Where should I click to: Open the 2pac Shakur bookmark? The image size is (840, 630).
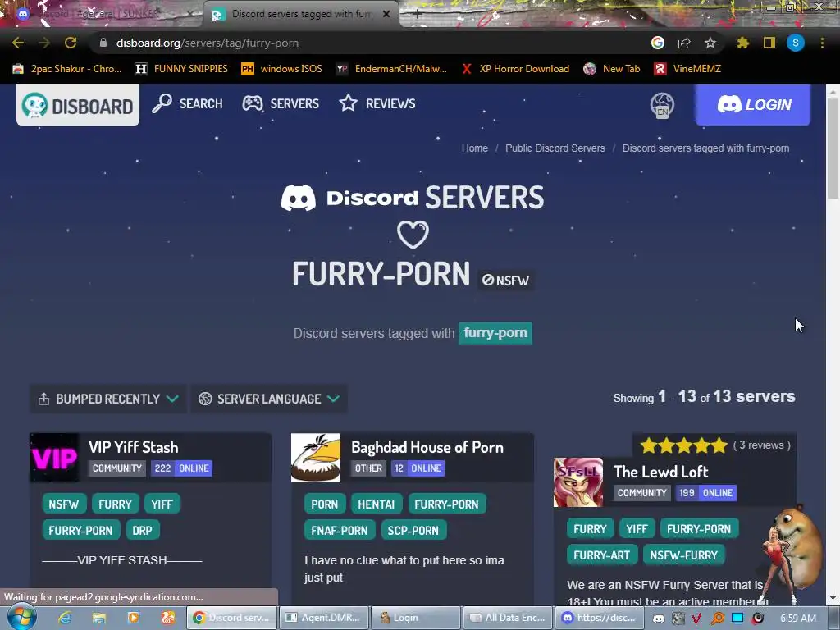(x=67, y=69)
